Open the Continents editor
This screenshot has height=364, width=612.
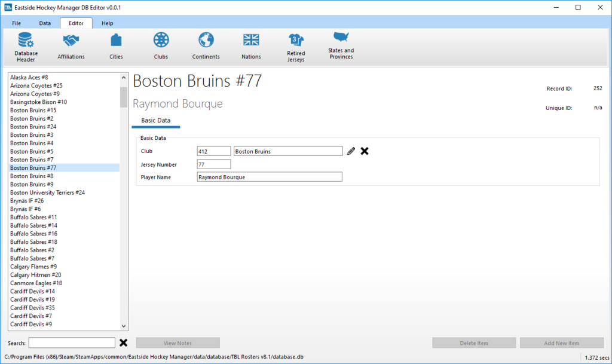pyautogui.click(x=206, y=47)
